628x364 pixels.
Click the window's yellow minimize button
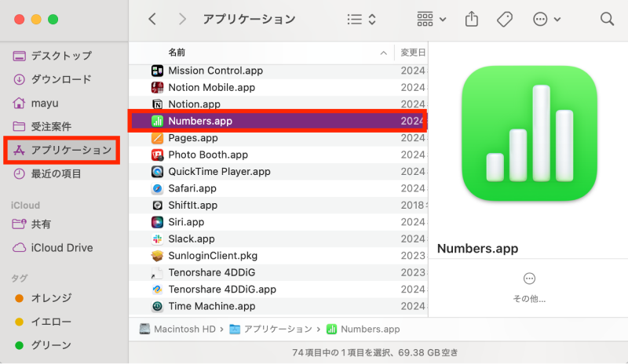pos(36,20)
